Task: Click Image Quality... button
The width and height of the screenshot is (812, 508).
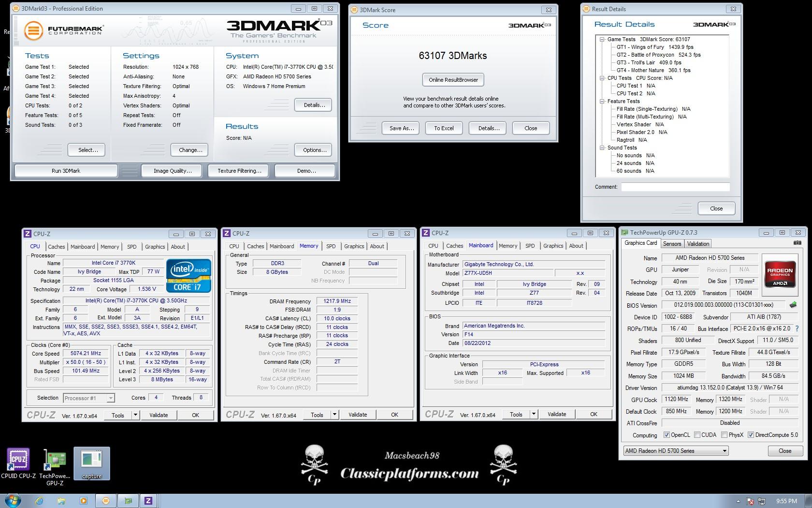Action: tap(173, 171)
